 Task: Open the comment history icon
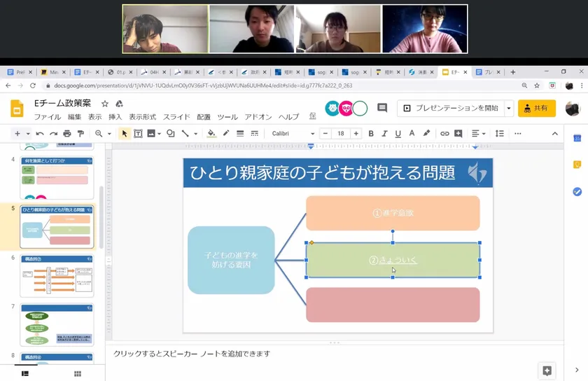pyautogui.click(x=382, y=108)
